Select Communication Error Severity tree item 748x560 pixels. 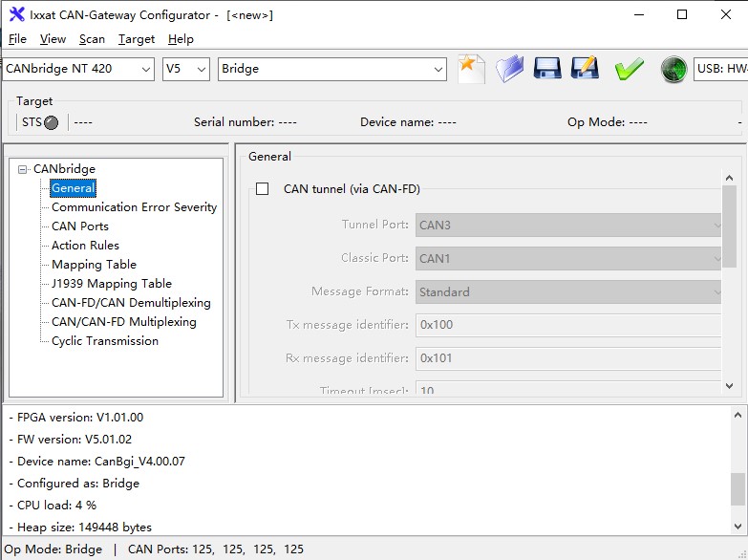134,207
